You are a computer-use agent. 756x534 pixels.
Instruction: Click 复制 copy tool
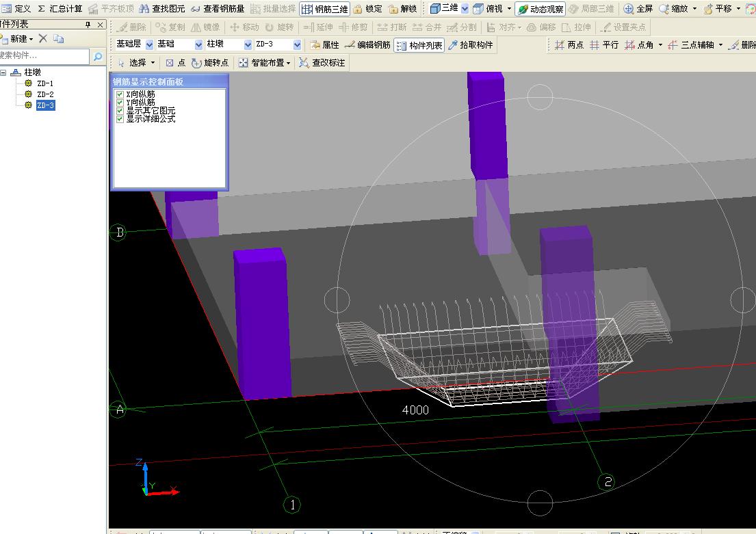tap(170, 27)
